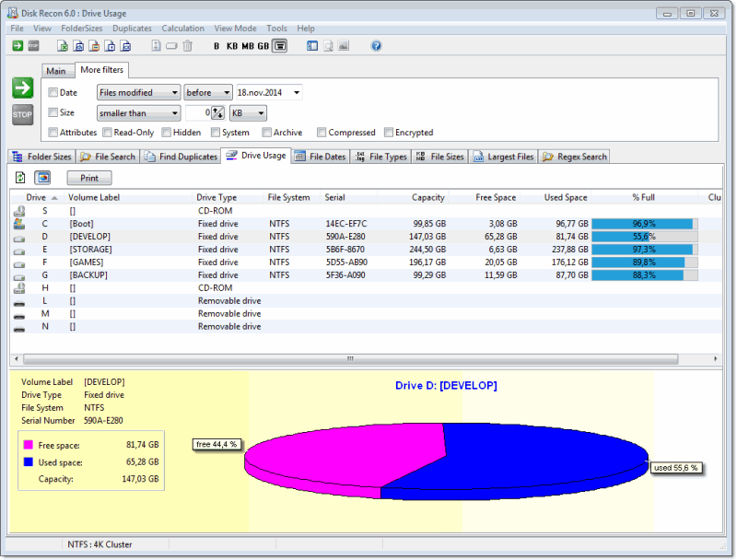Sort by the Drive column header
The height and width of the screenshot is (560, 737).
36,197
